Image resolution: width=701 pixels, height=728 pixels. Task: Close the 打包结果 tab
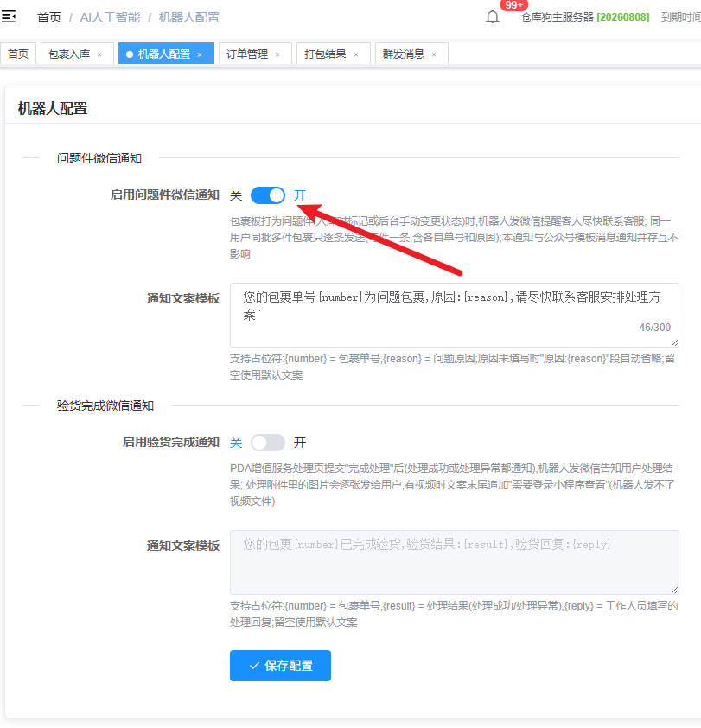point(356,54)
